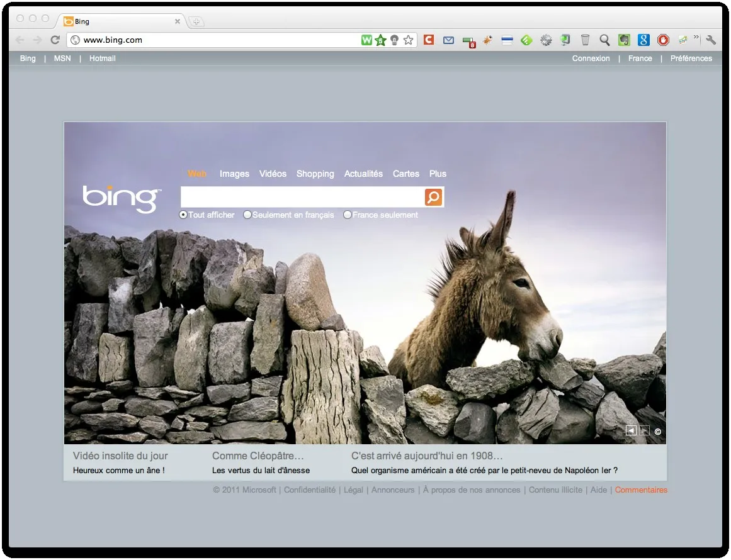Screen dimensions: 731x560
Task: Show previous homepage image with left arrow
Action: point(631,430)
